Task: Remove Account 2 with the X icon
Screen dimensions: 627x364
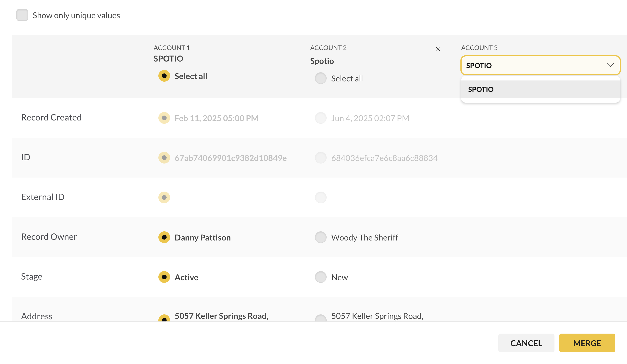Action: [x=438, y=49]
